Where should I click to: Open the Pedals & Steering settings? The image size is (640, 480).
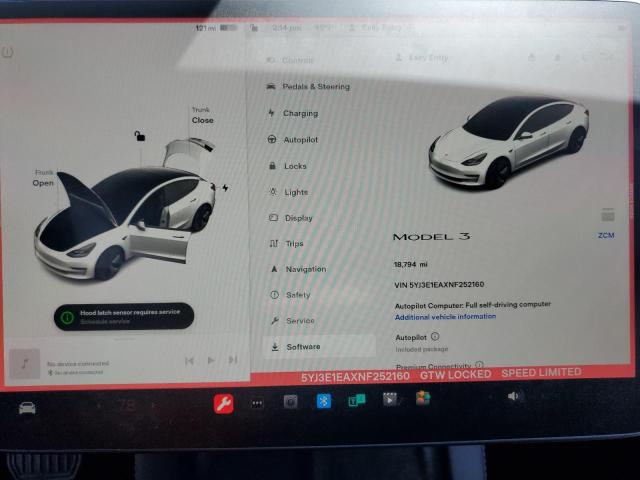click(x=308, y=87)
